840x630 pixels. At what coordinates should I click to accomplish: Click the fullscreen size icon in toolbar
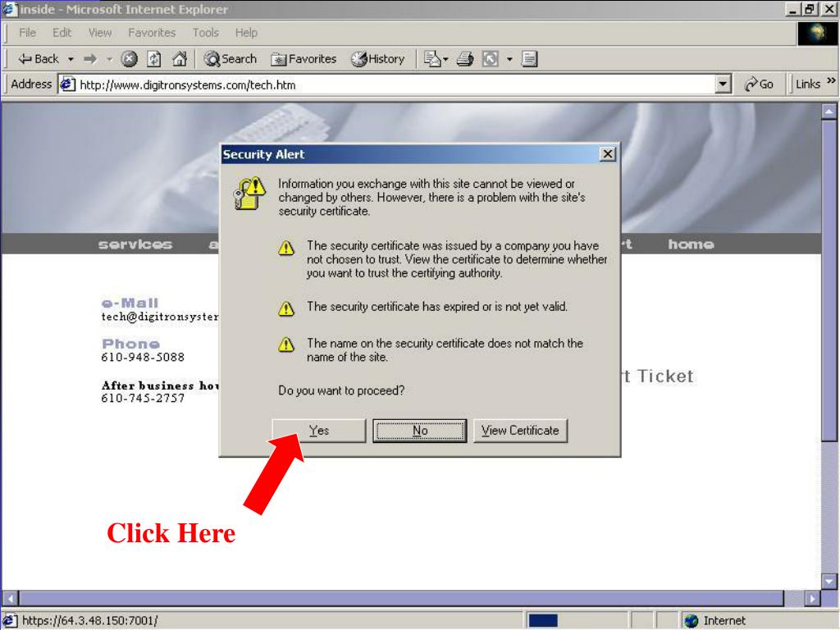tap(491, 59)
